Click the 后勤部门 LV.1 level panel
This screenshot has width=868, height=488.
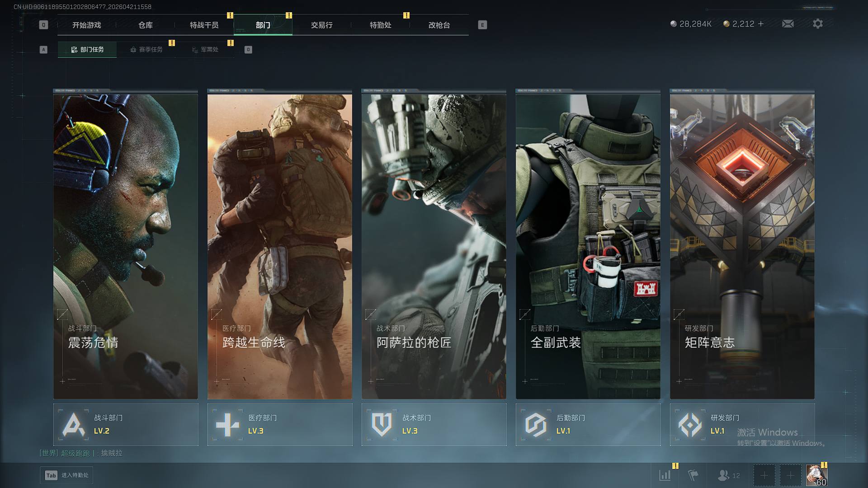(588, 424)
